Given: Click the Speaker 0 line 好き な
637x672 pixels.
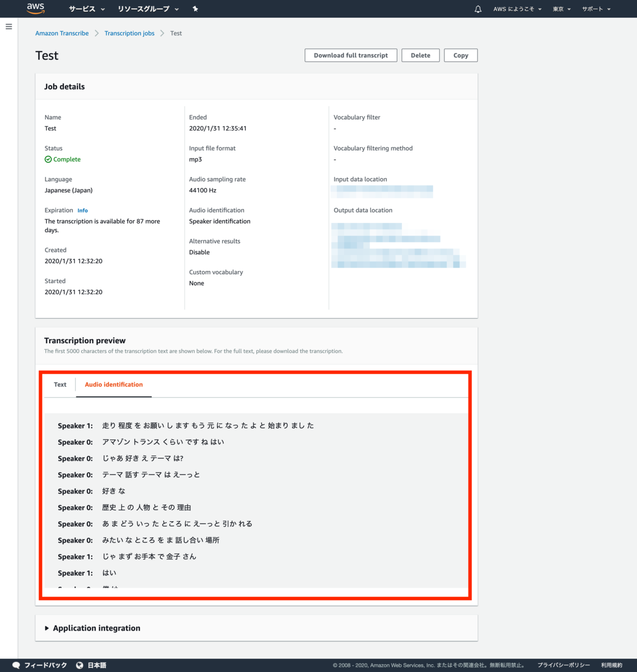Looking at the screenshot, I should [114, 491].
